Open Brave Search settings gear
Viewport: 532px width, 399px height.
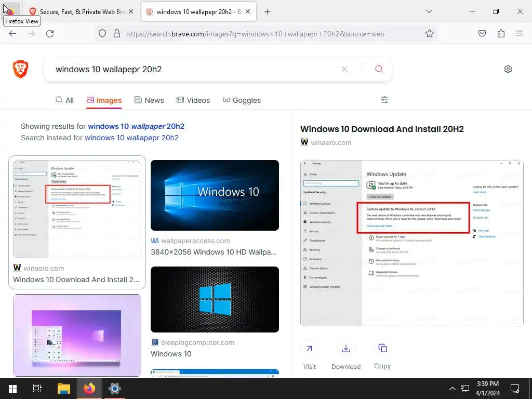(508, 69)
